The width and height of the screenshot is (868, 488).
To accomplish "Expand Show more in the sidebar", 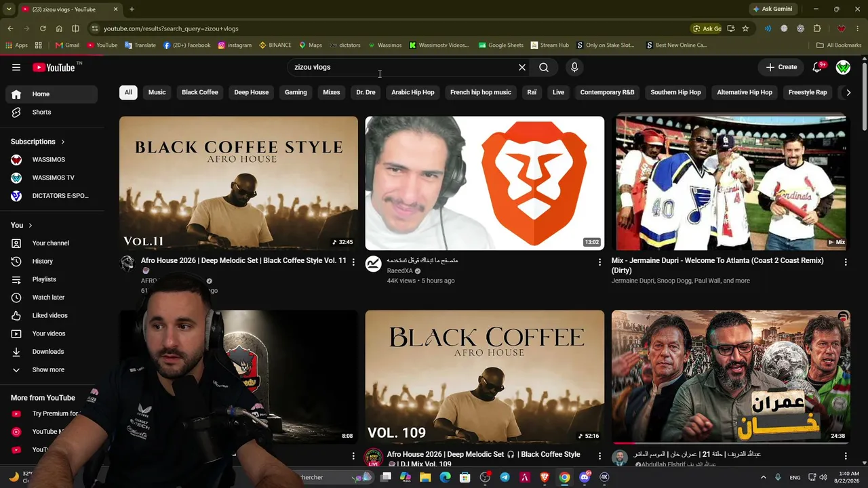I will point(52,369).
